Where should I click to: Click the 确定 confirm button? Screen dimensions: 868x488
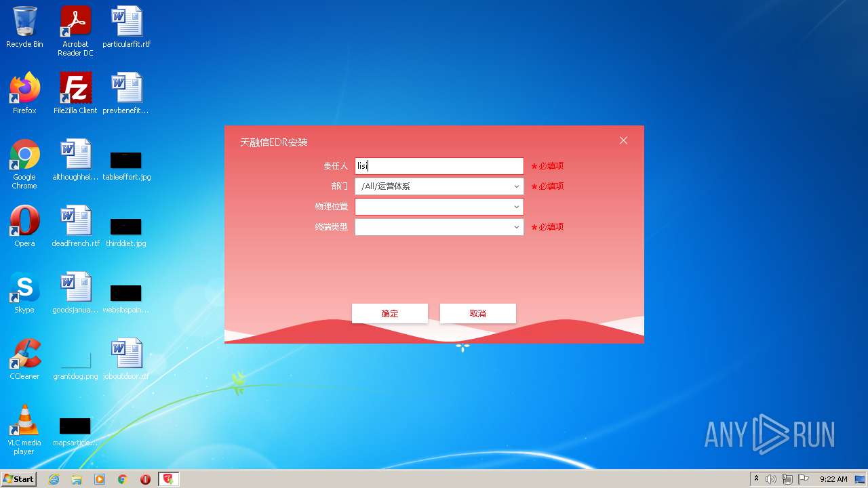390,313
